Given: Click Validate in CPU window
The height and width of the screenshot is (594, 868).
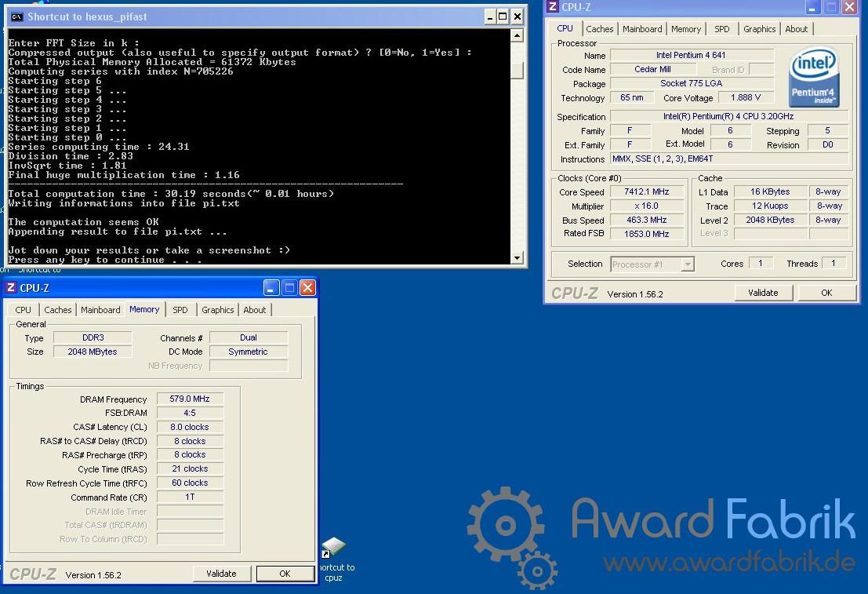Looking at the screenshot, I should 763,293.
